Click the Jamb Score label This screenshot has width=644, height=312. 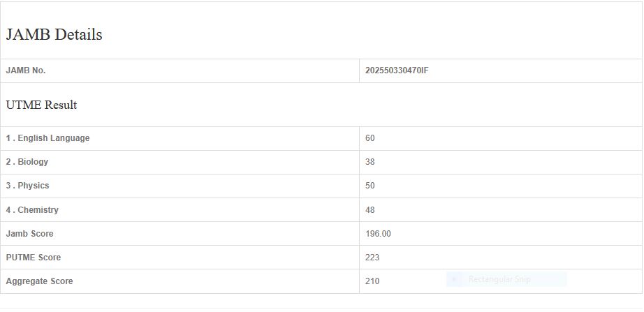pyautogui.click(x=29, y=234)
